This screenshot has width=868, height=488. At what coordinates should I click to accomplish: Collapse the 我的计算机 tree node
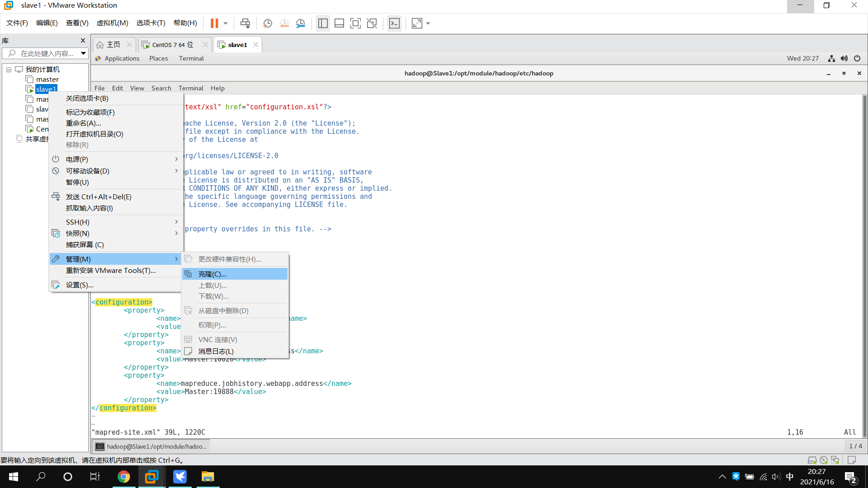9,70
